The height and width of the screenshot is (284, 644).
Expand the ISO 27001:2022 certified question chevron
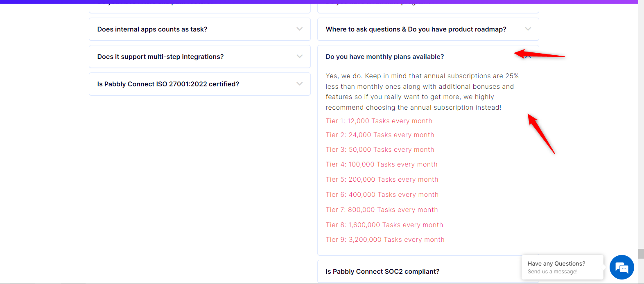pyautogui.click(x=300, y=84)
